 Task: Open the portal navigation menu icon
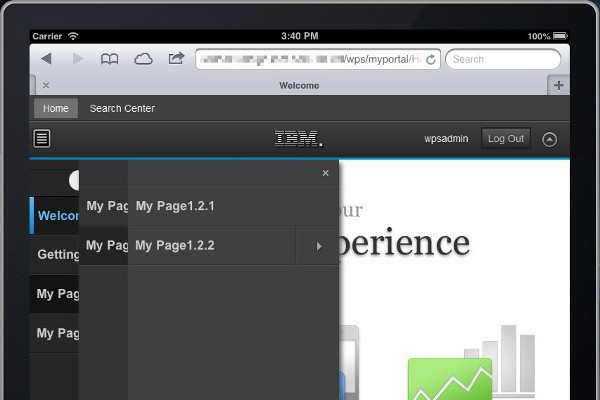42,139
